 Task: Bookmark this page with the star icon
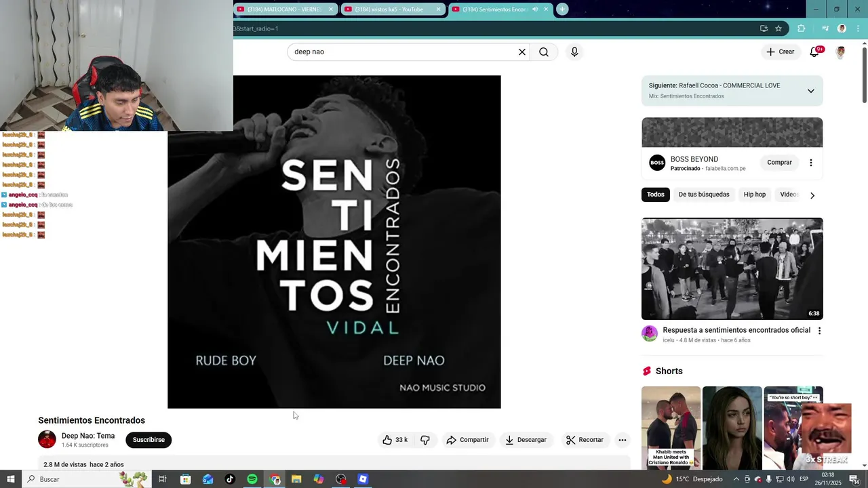pyautogui.click(x=778, y=28)
